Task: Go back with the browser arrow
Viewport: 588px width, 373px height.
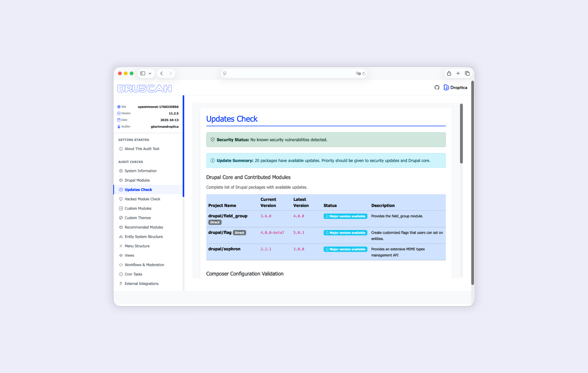Action: click(x=161, y=73)
